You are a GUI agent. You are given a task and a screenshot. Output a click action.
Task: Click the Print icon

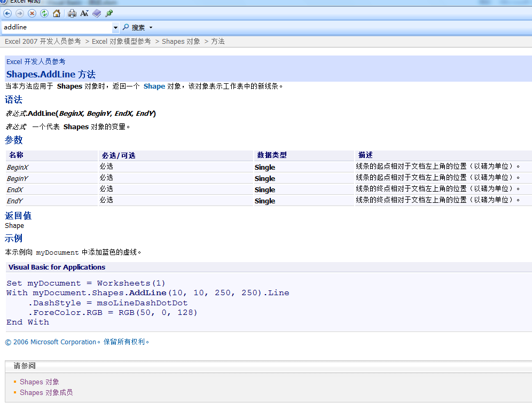[72, 13]
